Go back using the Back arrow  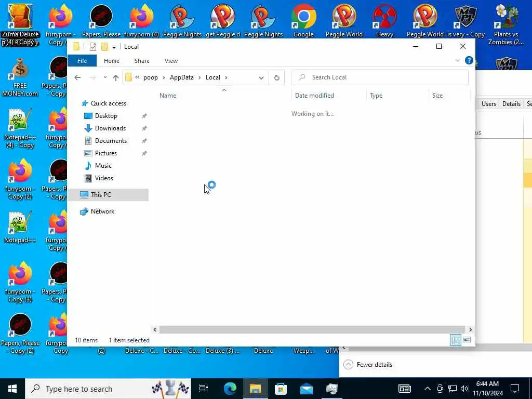[77, 77]
